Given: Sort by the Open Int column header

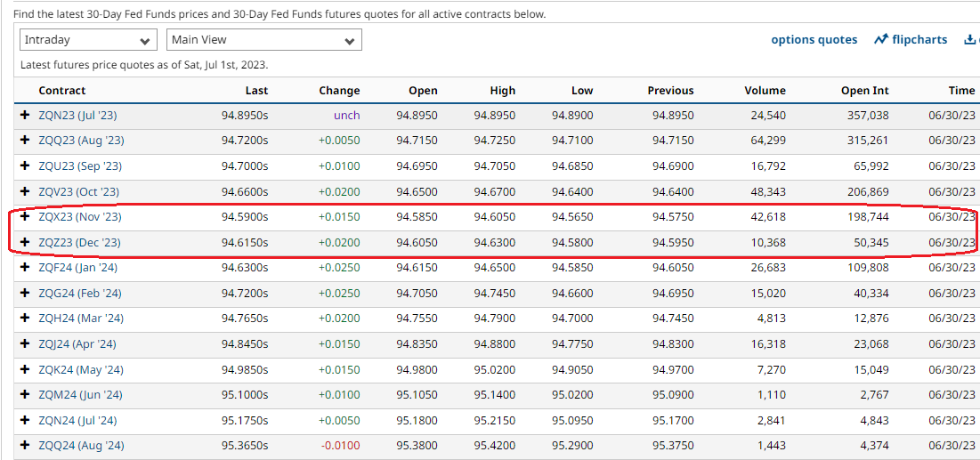Looking at the screenshot, I should [864, 91].
